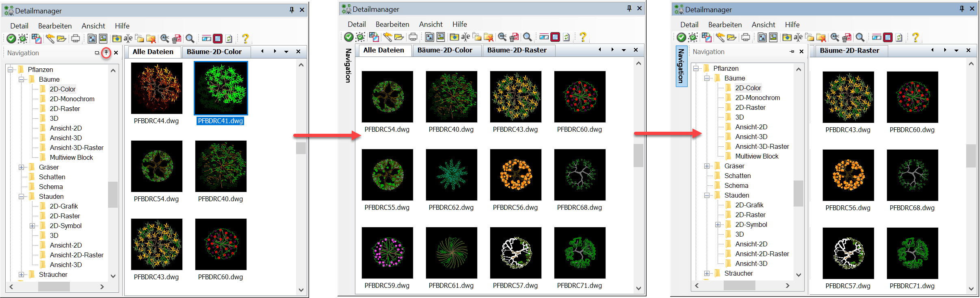Viewport: 980px width, 298px height.
Task: Click magic wand icon in the left window toolbar
Action: 50,39
